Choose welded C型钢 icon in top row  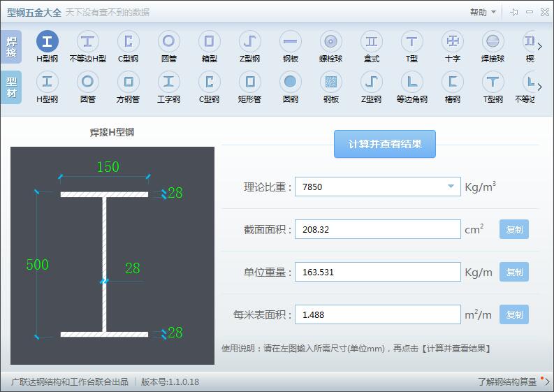pyautogui.click(x=129, y=42)
